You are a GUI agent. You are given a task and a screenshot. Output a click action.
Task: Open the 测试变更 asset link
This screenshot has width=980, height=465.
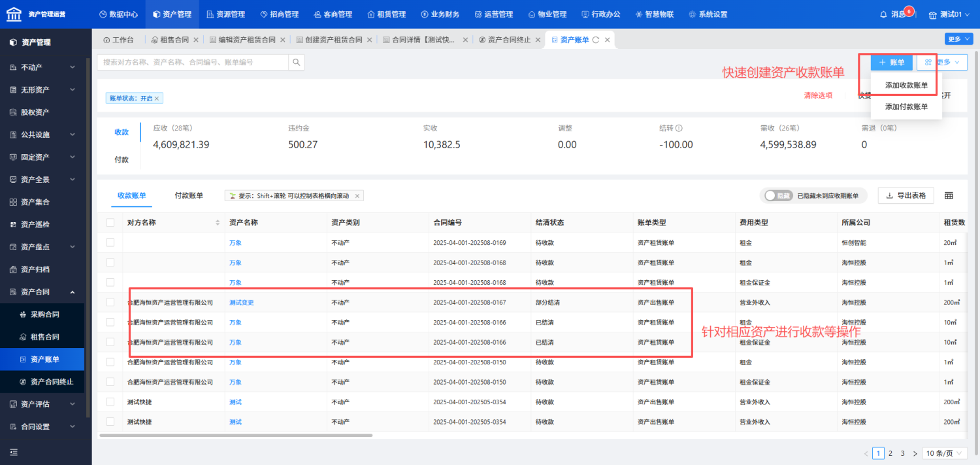tap(241, 302)
